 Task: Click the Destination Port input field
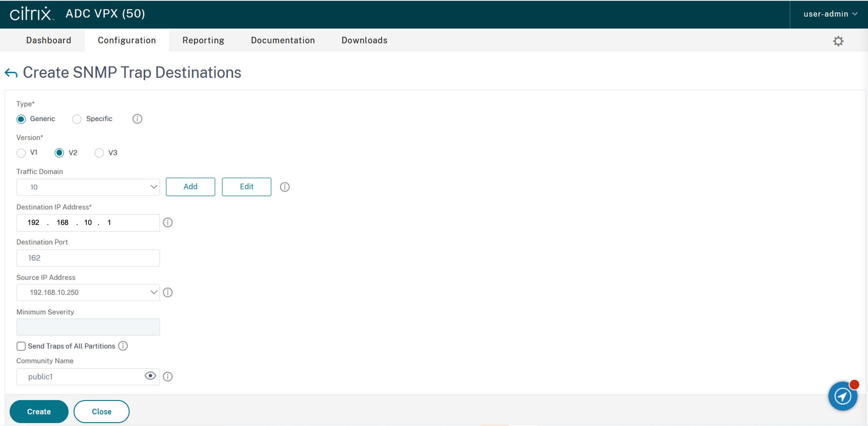(88, 258)
